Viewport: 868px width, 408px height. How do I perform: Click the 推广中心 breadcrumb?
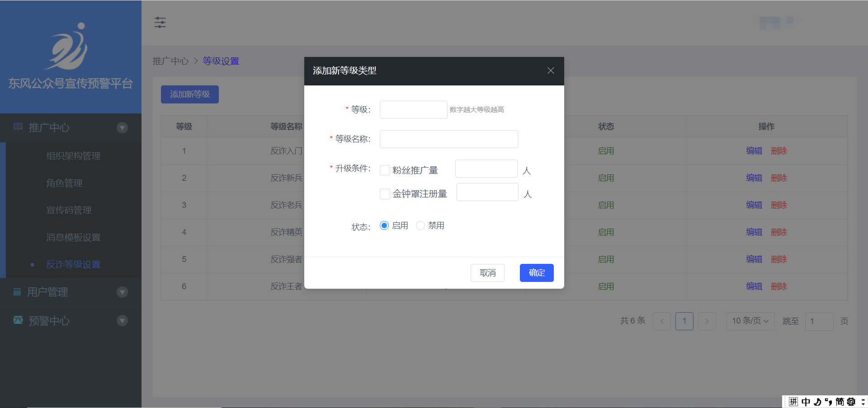pyautogui.click(x=170, y=61)
